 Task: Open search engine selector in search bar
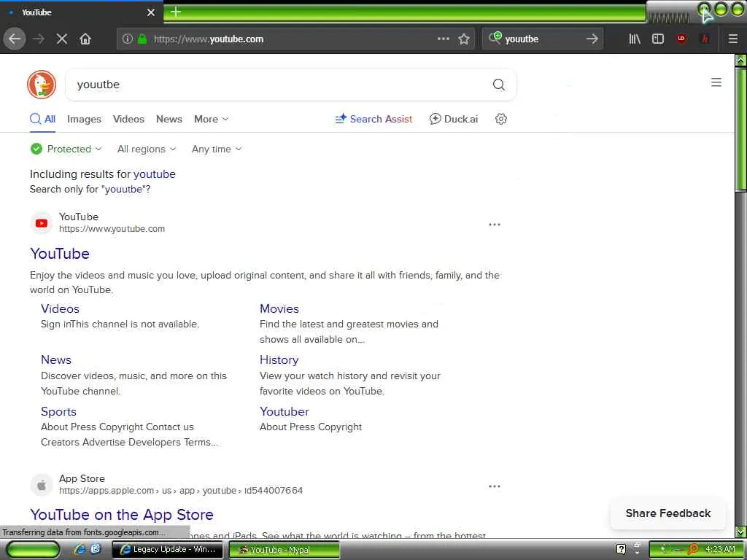click(x=495, y=38)
